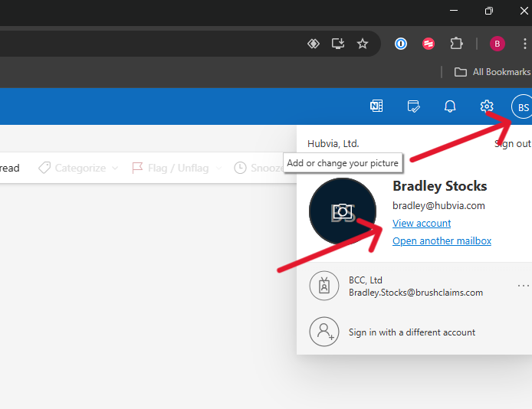The image size is (532, 409).
Task: Open 1Password browser extension
Action: (401, 44)
